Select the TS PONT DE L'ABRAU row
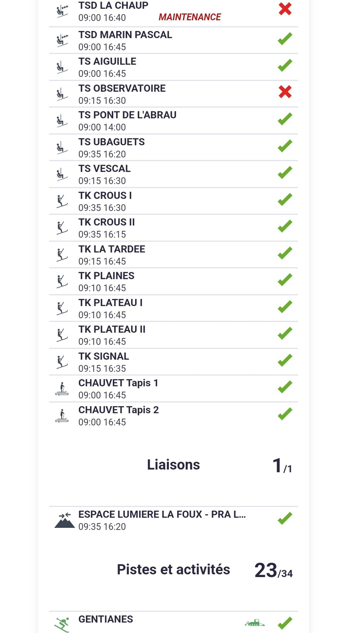 pos(127,120)
